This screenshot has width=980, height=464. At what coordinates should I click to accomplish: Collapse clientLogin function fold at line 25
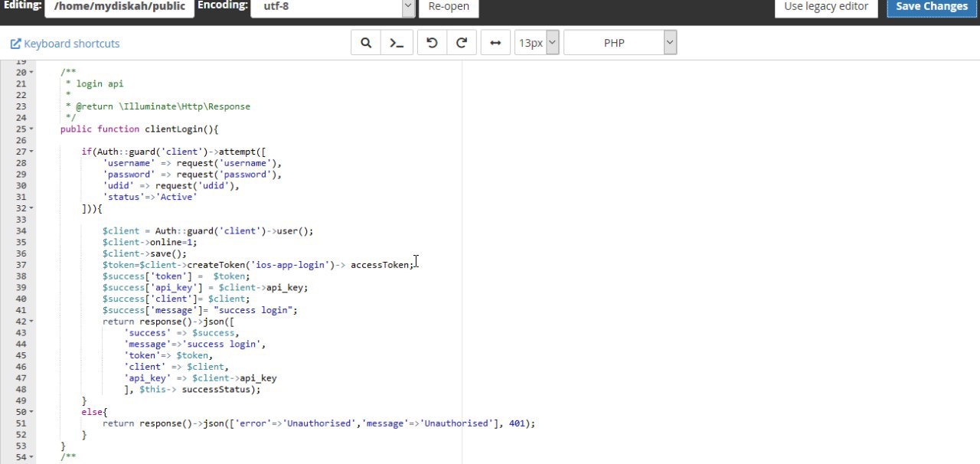(31, 129)
